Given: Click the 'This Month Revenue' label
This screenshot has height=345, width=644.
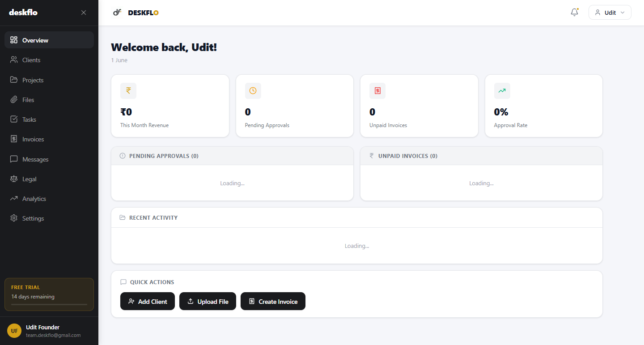Looking at the screenshot, I should 144,125.
